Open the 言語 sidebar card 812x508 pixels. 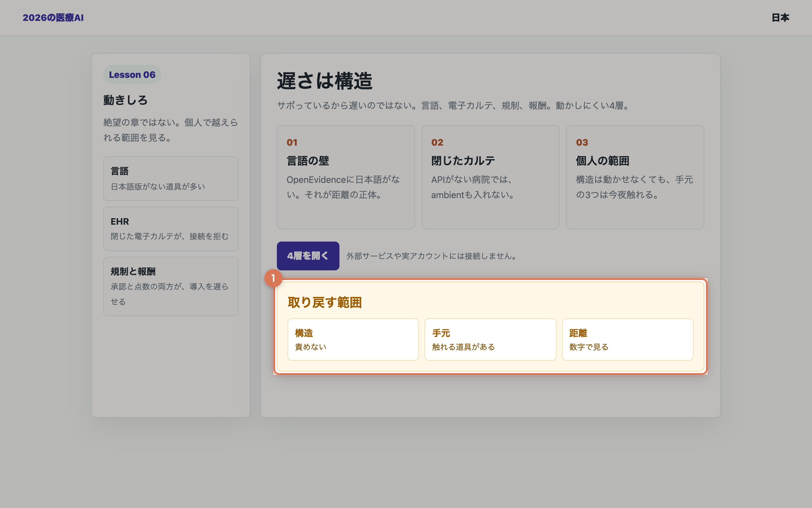point(171,178)
